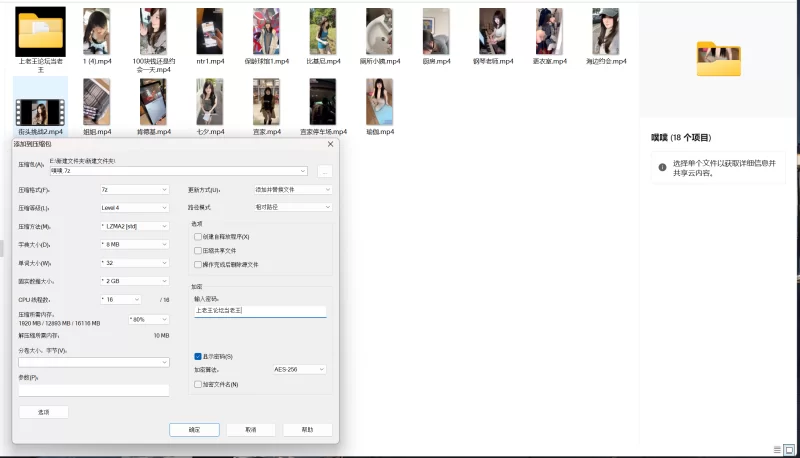The image size is (800, 458).
Task: Enable 加密文件名(N) checkbox
Action: tap(198, 384)
